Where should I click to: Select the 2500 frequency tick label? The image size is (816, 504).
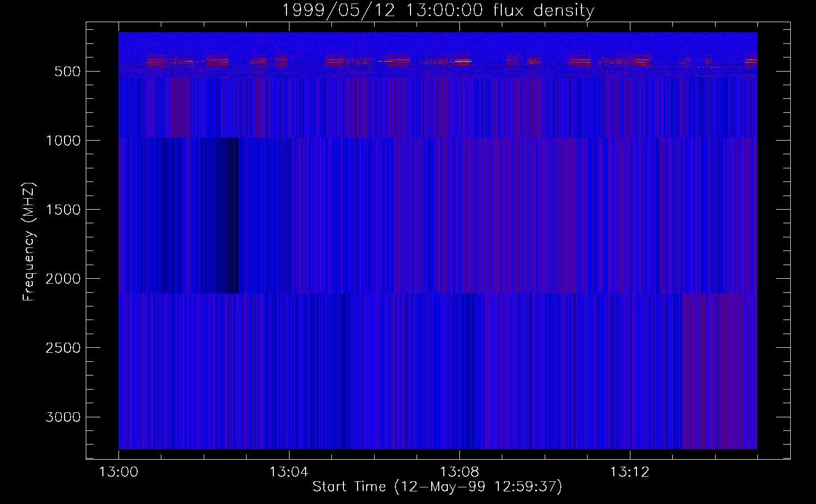click(x=63, y=348)
